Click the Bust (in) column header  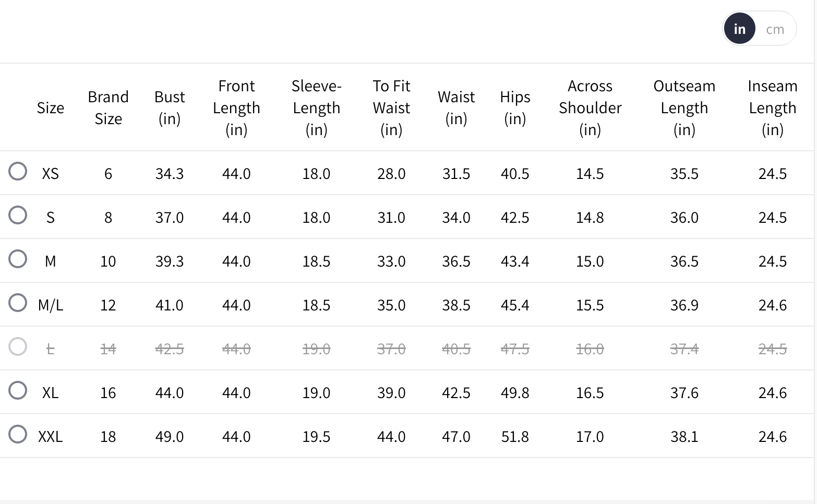(170, 108)
